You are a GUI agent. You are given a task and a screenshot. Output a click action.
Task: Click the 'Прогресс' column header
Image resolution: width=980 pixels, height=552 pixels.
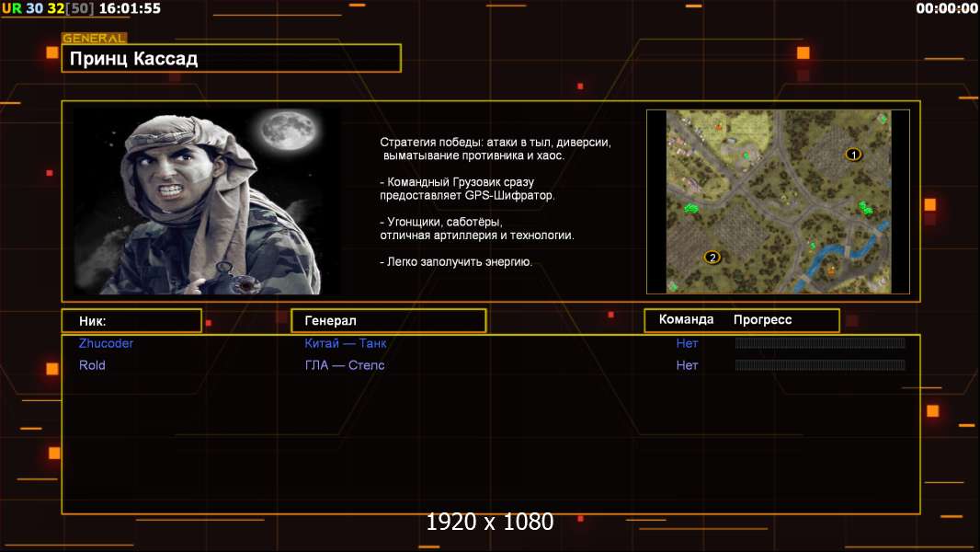click(762, 320)
